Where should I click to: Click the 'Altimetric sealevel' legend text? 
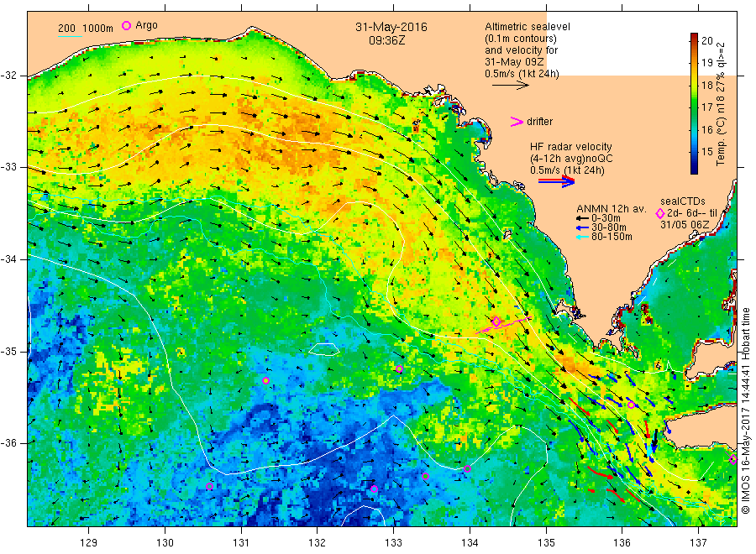(527, 27)
